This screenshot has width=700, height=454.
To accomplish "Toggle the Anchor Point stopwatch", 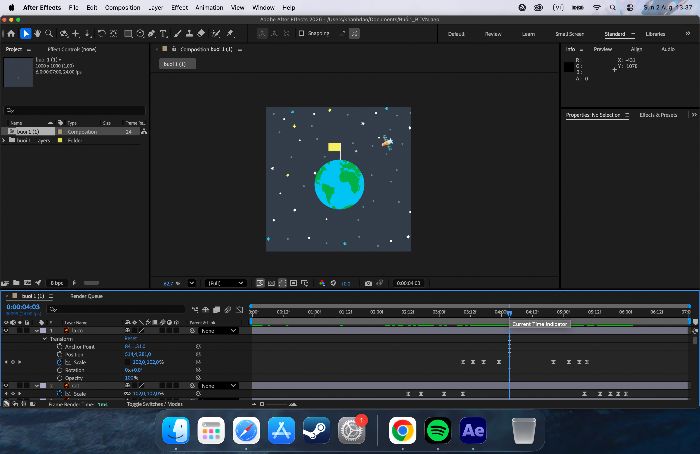I will pos(59,346).
